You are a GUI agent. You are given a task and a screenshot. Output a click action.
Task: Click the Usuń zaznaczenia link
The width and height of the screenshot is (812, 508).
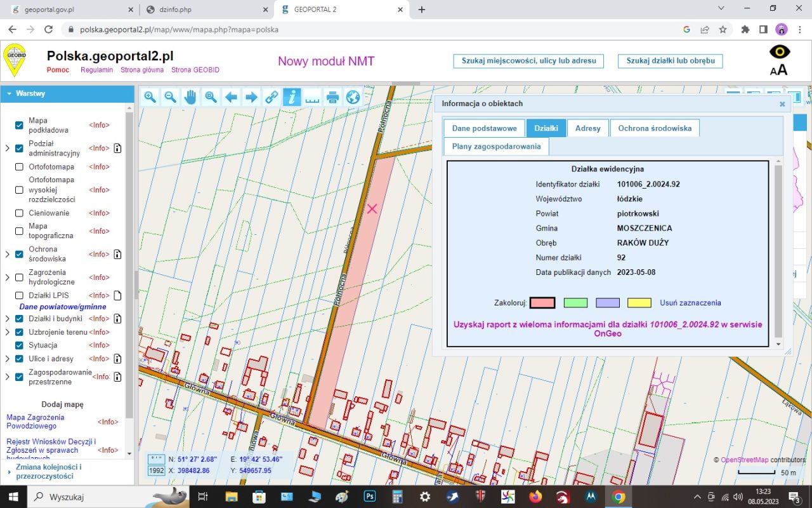tap(690, 303)
